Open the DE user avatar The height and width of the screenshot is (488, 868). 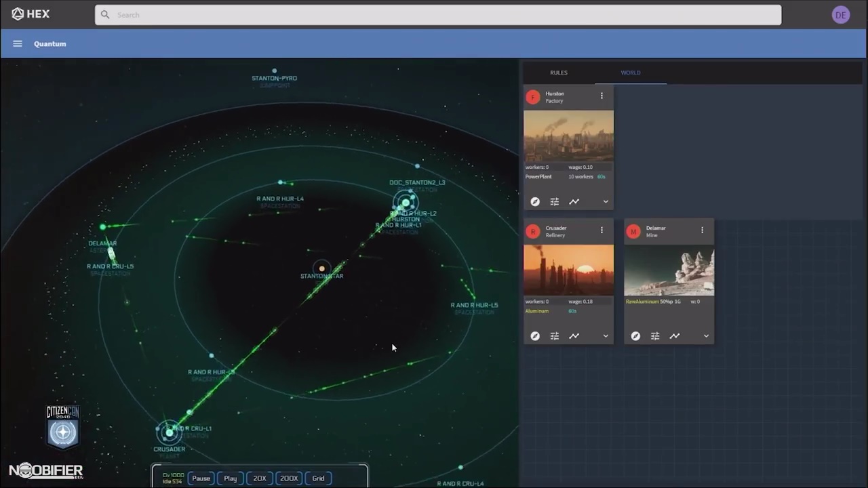coord(841,15)
